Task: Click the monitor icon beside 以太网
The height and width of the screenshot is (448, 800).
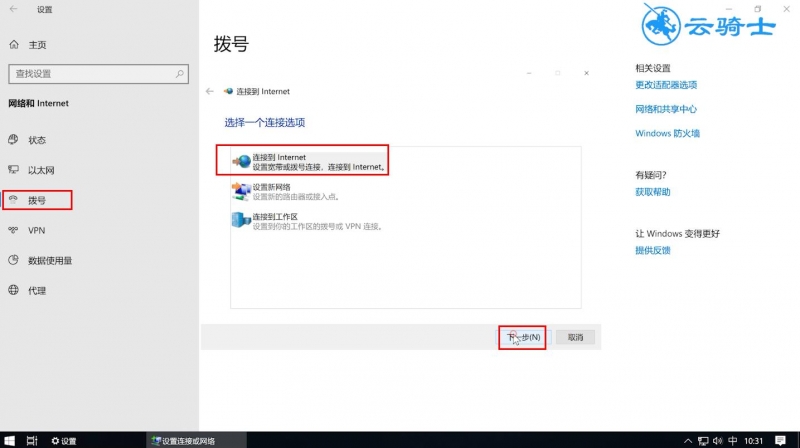Action: 13,169
